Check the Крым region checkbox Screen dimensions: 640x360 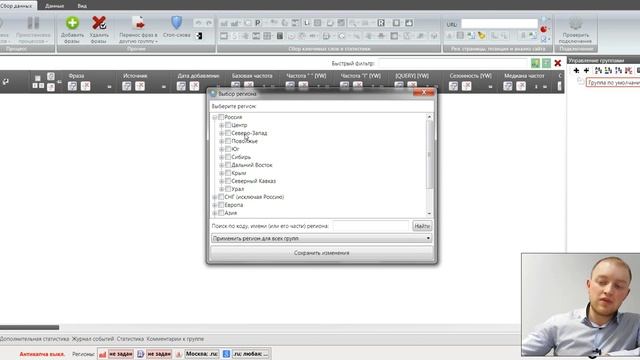tap(228, 173)
